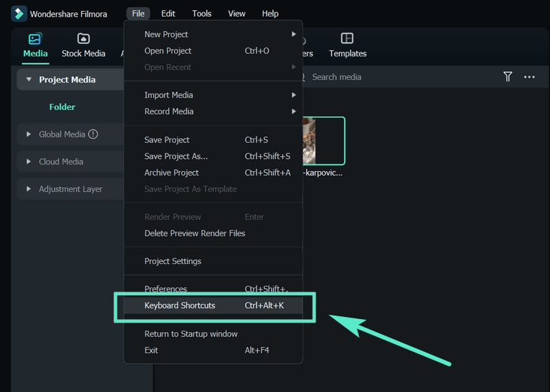Click the Project Media label
This screenshot has height=392, width=550.
(67, 80)
